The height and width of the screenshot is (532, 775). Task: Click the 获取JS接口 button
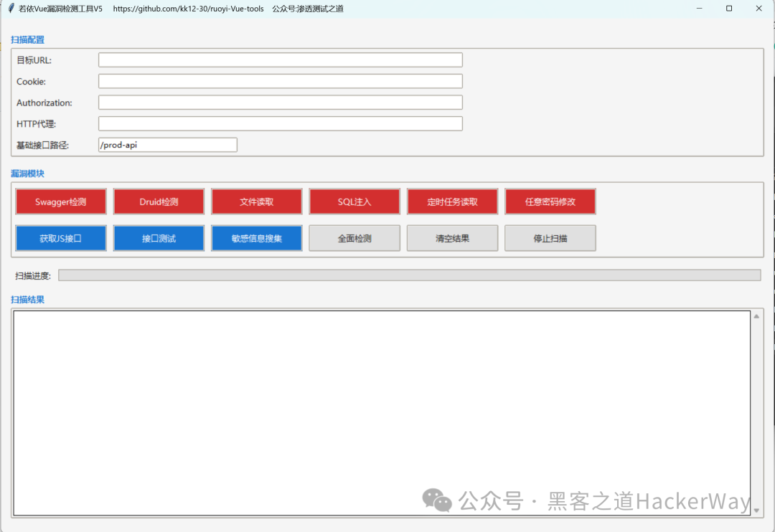tap(61, 238)
